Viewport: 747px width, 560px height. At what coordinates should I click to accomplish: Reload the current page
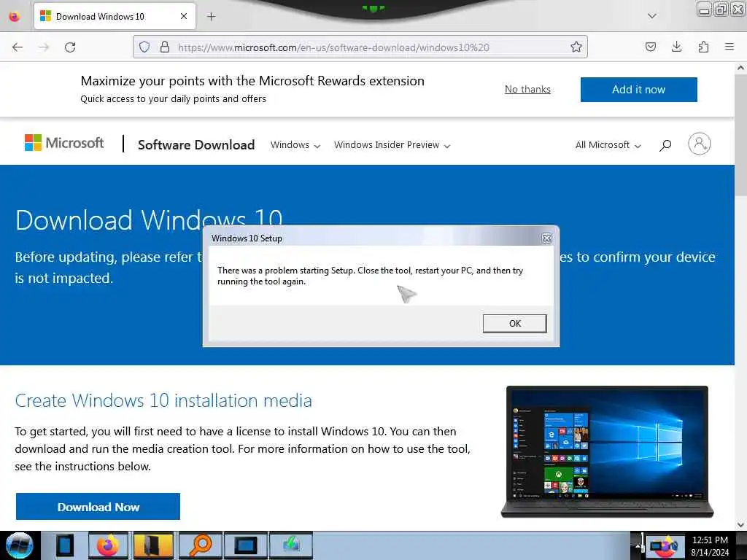[x=70, y=47]
